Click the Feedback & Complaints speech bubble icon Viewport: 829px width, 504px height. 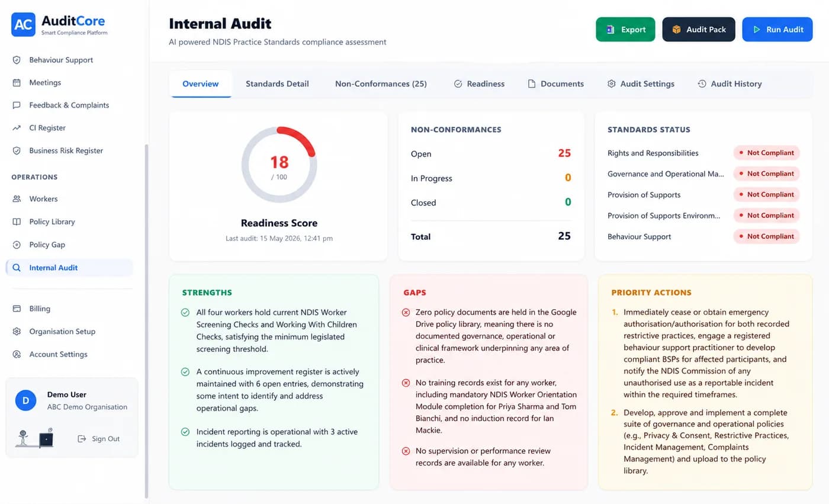click(x=17, y=105)
